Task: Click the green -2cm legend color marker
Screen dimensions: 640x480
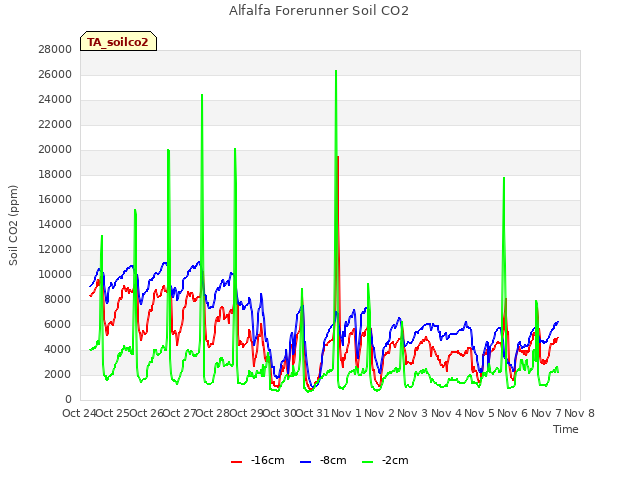Action: pyautogui.click(x=367, y=462)
